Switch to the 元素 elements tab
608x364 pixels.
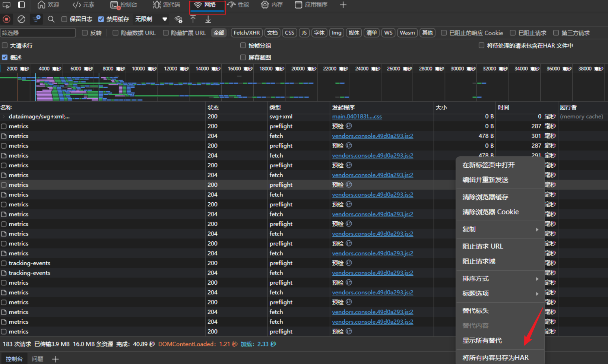[83, 5]
